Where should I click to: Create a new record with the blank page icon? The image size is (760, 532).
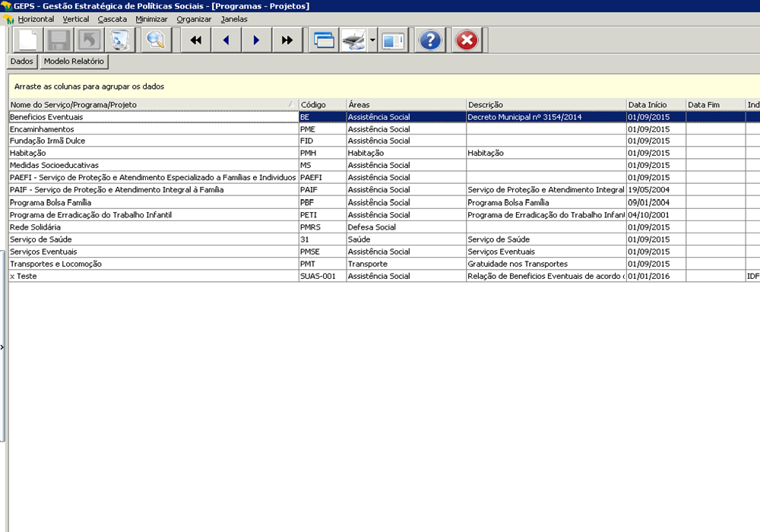tap(27, 40)
